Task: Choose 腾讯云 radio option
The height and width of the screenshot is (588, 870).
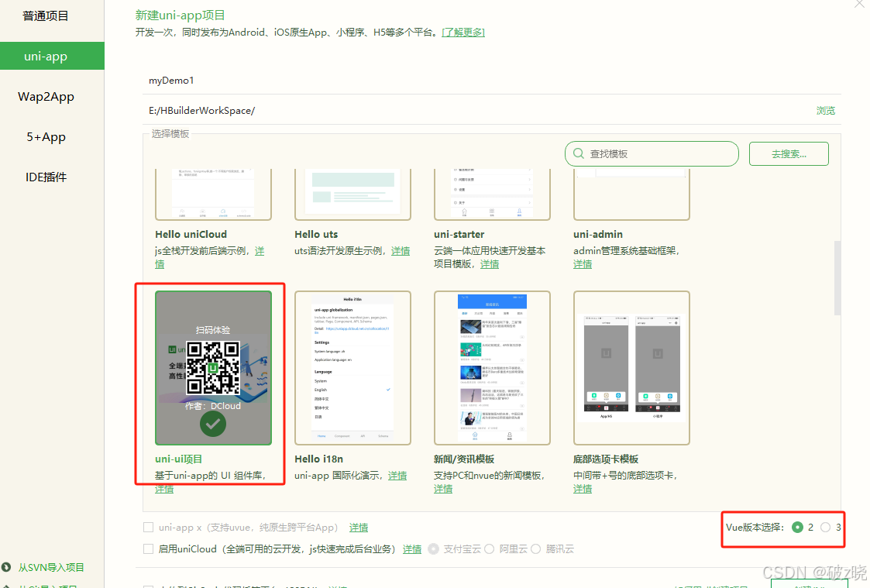Action: 535,548
